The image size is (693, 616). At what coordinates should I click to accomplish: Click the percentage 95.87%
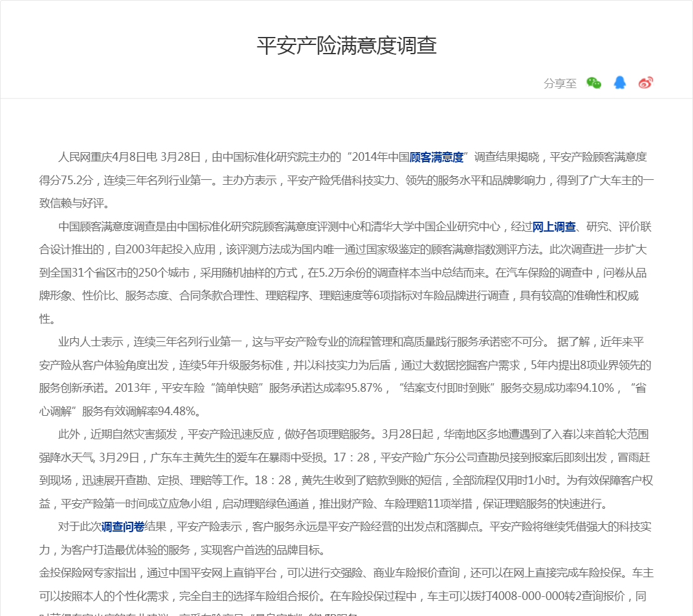(x=363, y=388)
